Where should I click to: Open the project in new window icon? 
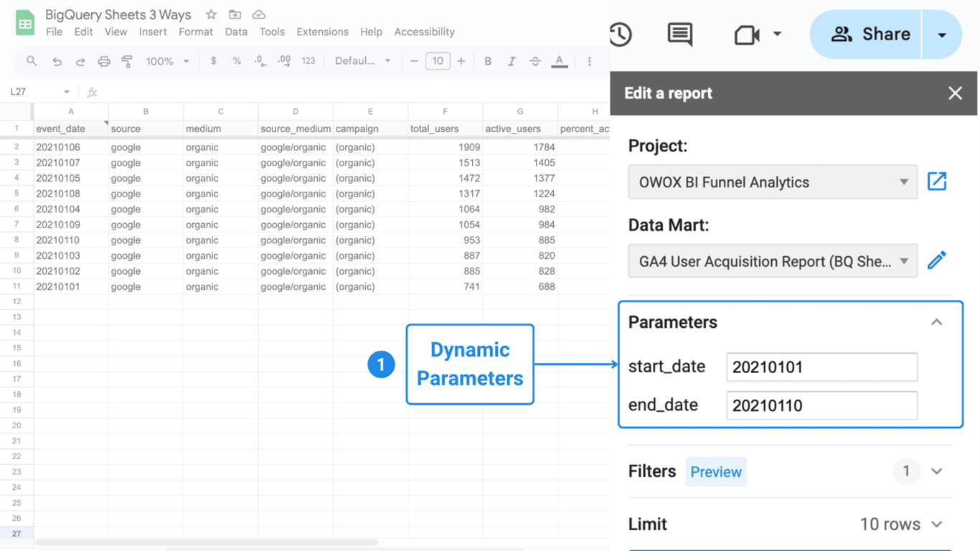937,182
